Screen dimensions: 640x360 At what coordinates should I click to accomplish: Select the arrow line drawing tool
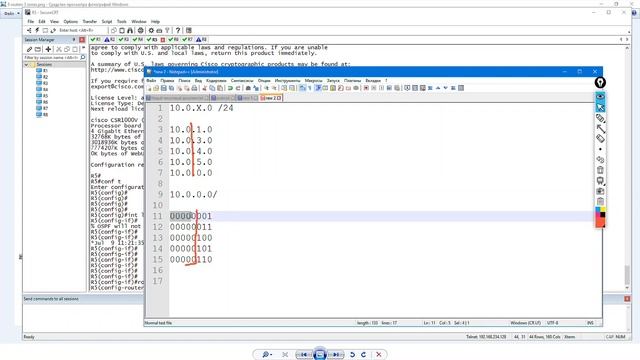[x=600, y=129]
